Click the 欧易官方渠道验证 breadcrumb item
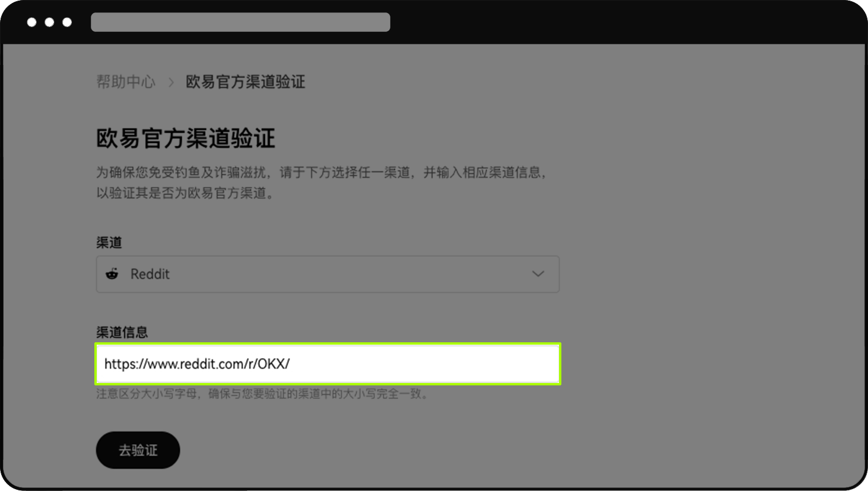868x491 pixels. [245, 81]
